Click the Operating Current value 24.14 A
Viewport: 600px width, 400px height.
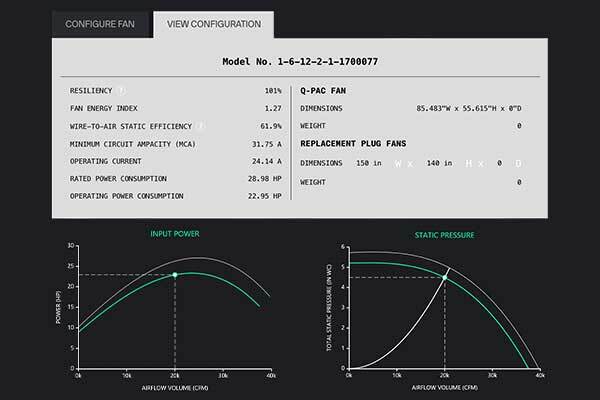[x=265, y=162]
